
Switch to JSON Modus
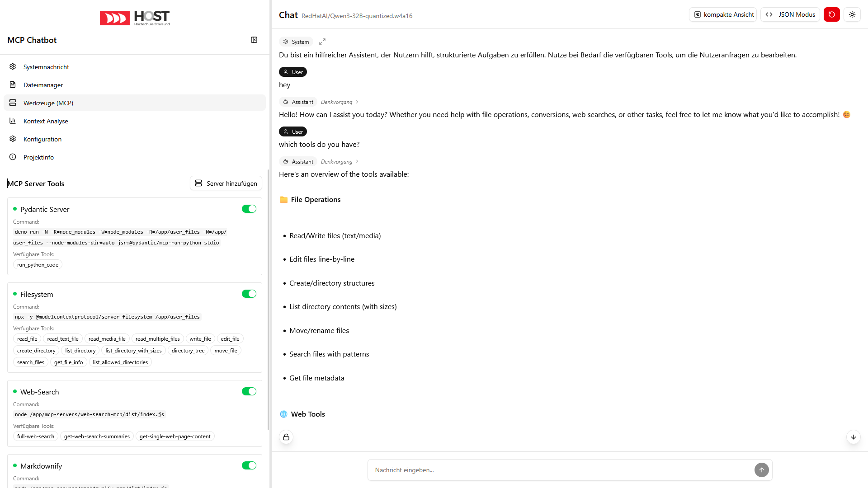(x=790, y=14)
